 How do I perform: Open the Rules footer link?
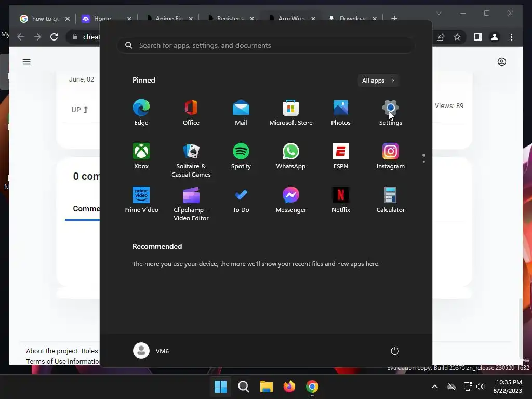[x=89, y=351]
